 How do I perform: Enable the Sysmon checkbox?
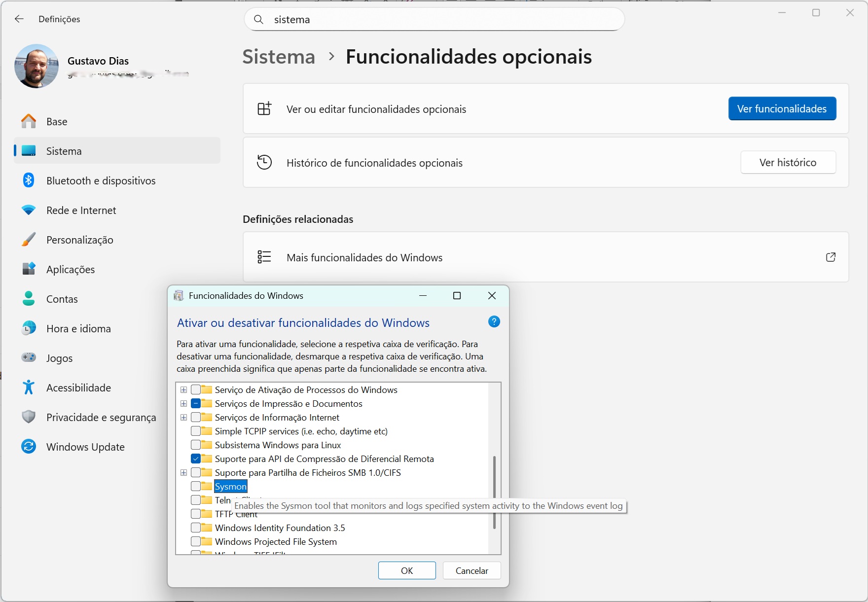click(x=196, y=487)
